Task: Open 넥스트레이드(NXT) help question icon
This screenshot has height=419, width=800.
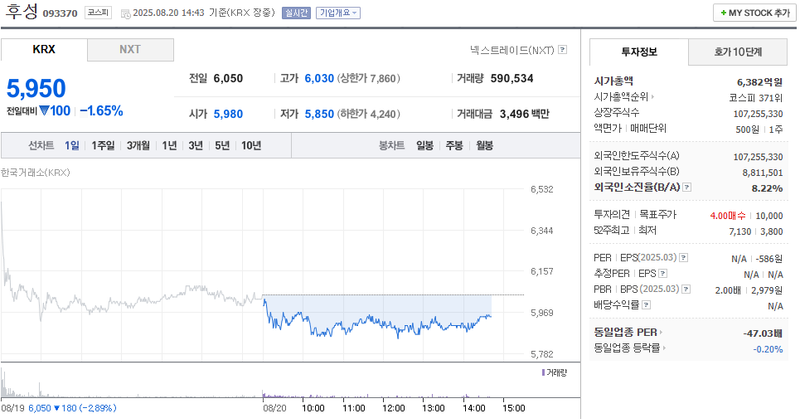Action: click(562, 50)
